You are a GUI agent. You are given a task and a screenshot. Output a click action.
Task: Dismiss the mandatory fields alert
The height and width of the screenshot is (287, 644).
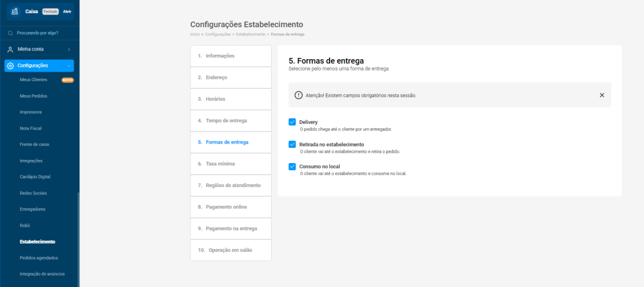(x=602, y=95)
